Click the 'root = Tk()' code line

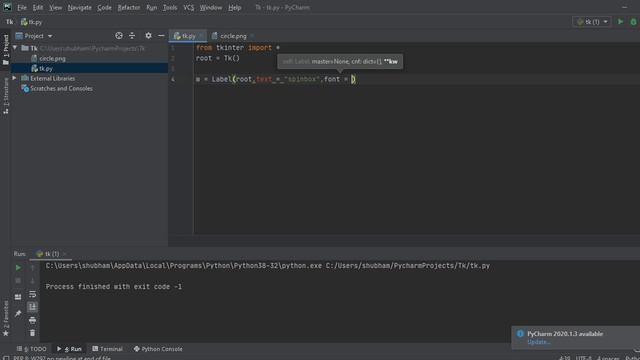tap(218, 58)
